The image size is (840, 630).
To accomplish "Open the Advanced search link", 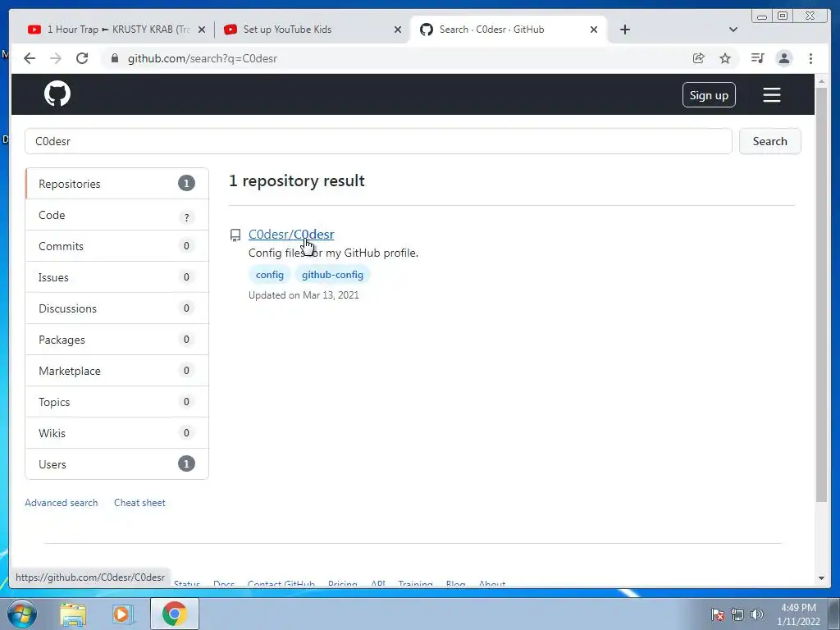I will click(61, 503).
